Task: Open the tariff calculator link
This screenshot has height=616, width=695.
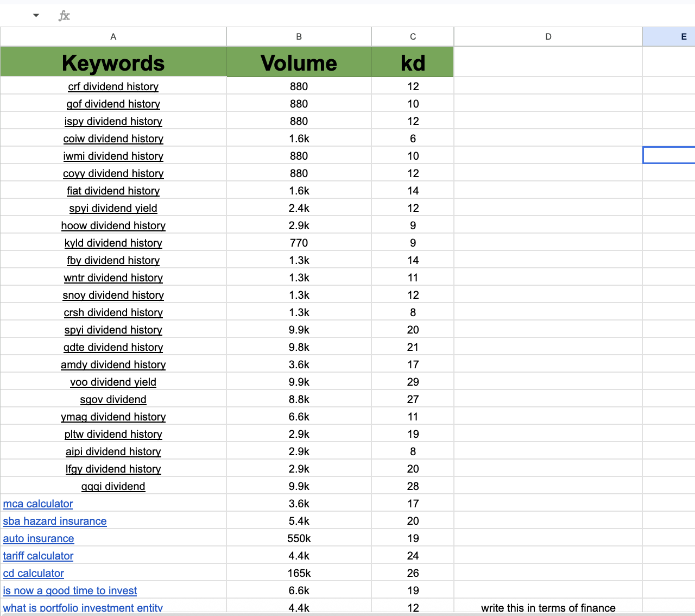Action: click(x=38, y=556)
